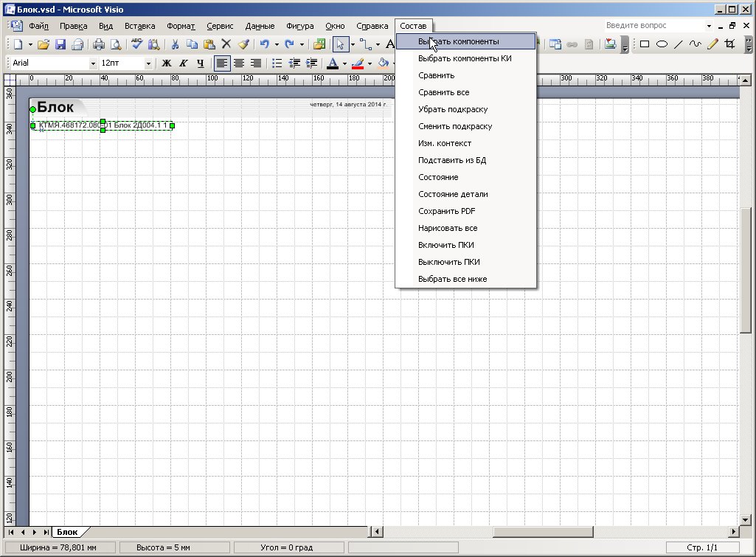The image size is (756, 557).
Task: Select the КТМЯ.468172.080-01 shape on canvas
Action: coord(103,125)
